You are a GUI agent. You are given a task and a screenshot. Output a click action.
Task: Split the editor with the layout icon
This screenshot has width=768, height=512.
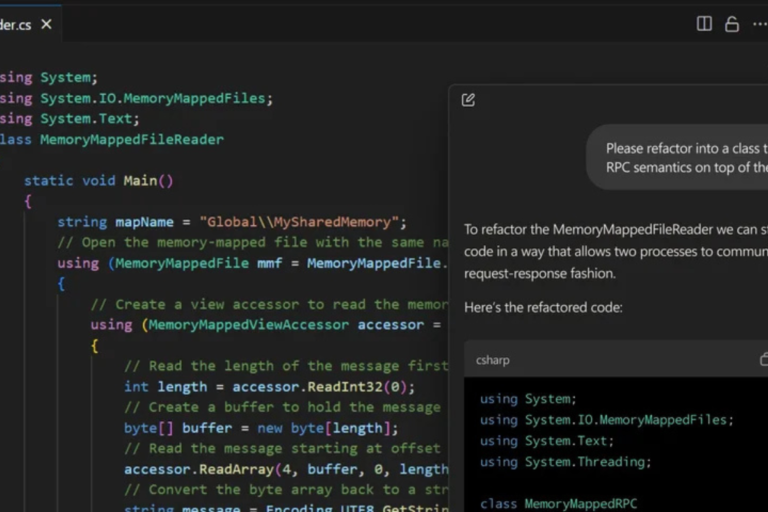point(704,24)
